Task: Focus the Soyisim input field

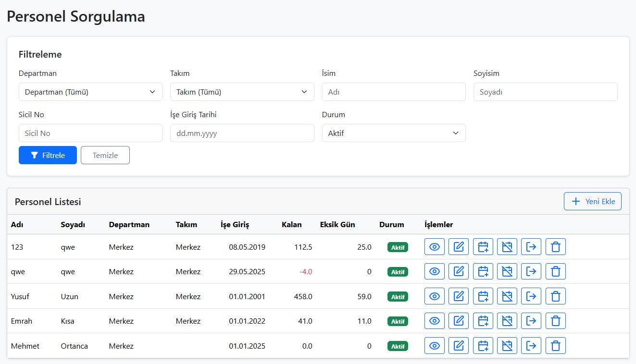Action: pos(546,92)
